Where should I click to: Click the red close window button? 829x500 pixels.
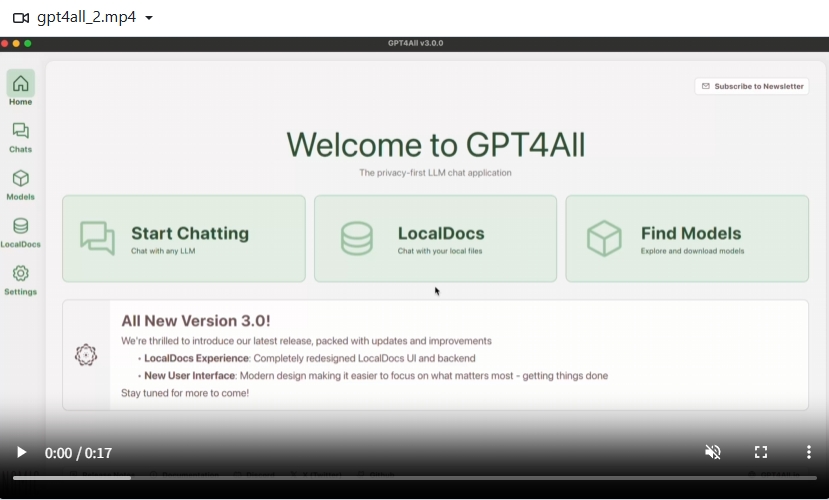[x=4, y=43]
